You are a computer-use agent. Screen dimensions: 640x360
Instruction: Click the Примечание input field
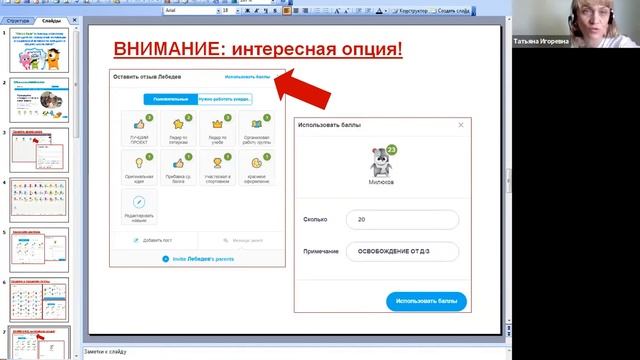click(402, 251)
